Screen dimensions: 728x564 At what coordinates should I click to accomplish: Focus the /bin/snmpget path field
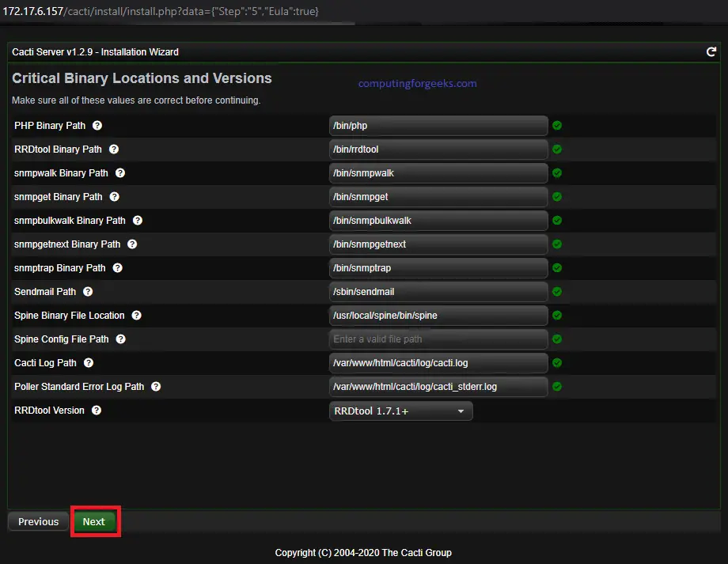point(438,196)
